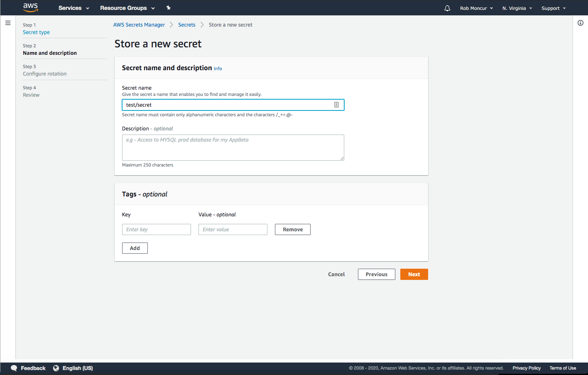Open the N. Virginia region selector

pos(517,8)
